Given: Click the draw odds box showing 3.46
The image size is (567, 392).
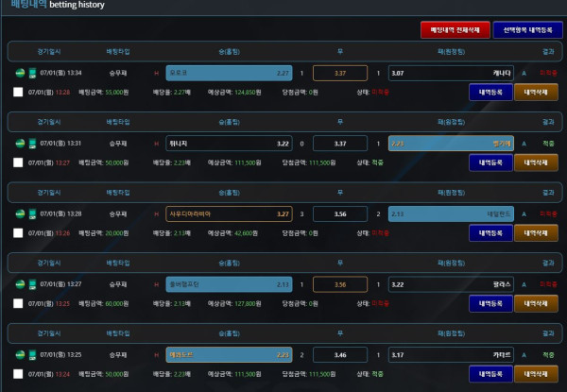Looking at the screenshot, I should click(x=340, y=355).
